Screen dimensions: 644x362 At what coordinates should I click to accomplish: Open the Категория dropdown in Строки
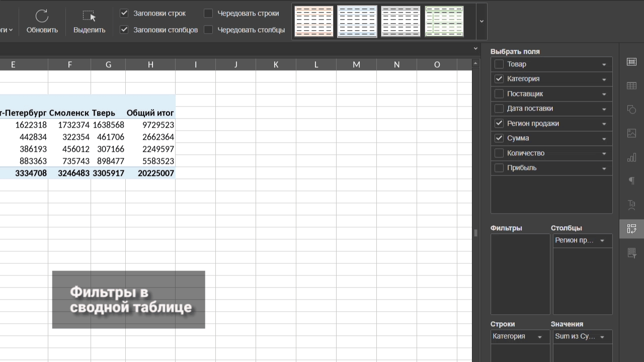pyautogui.click(x=540, y=337)
